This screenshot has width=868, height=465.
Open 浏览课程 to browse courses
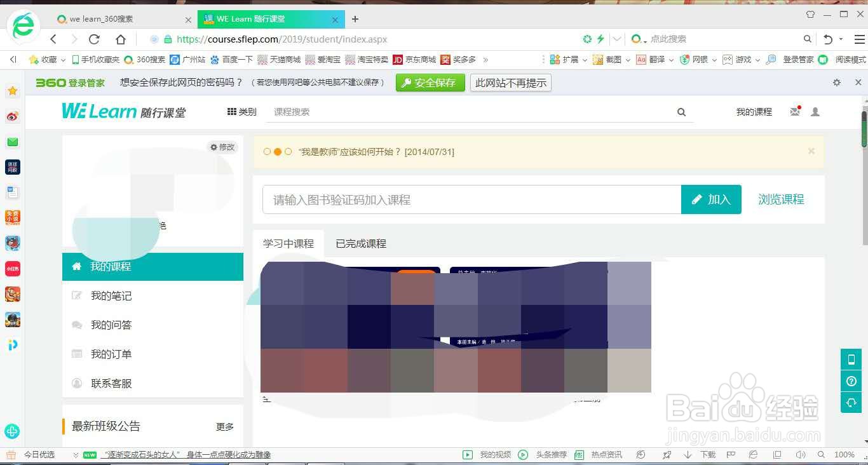(x=781, y=199)
